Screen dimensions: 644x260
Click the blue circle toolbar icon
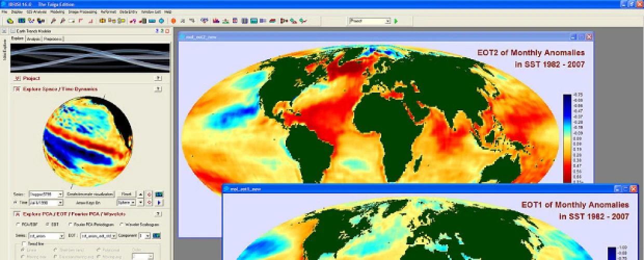(x=161, y=21)
